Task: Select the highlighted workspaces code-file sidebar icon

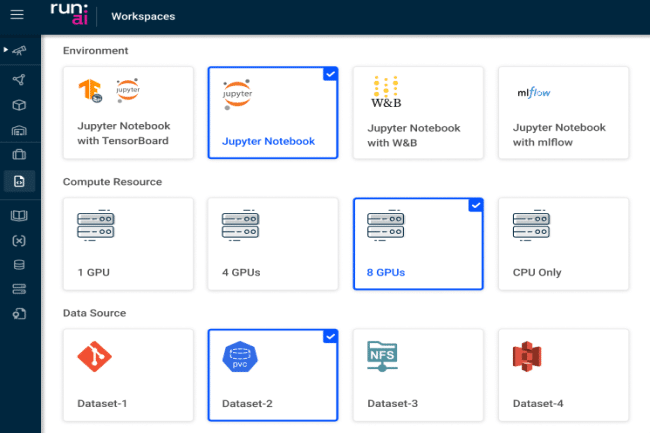Action: 19,181
